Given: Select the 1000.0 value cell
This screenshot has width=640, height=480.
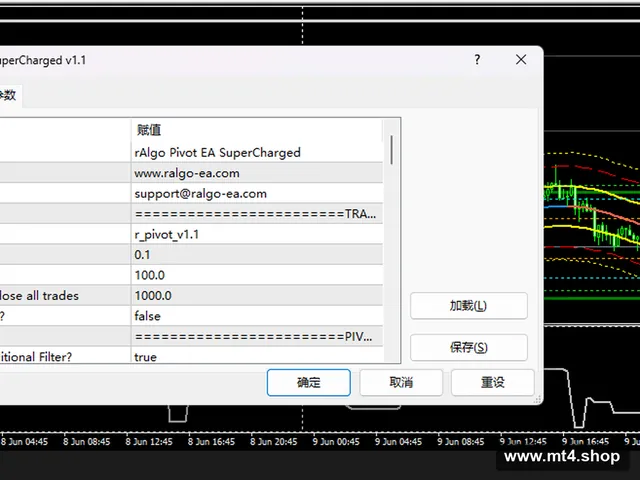Looking at the screenshot, I should (257, 296).
